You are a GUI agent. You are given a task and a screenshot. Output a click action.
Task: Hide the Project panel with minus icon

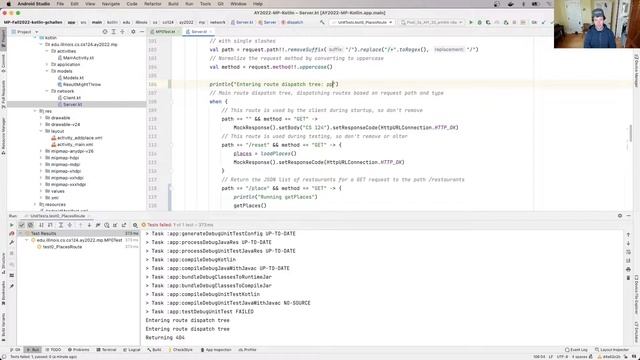pos(142,31)
